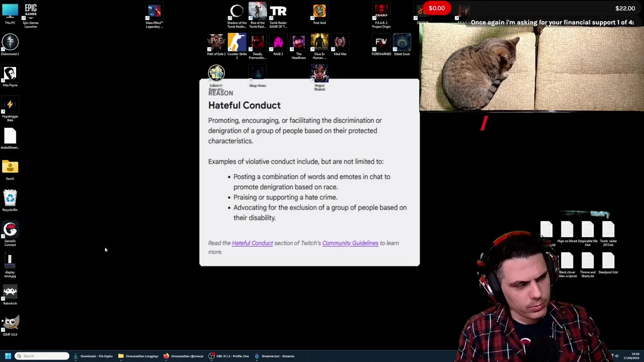This screenshot has height=362, width=644.
Task: Click the red $0.00 donation badge
Action: [437, 8]
